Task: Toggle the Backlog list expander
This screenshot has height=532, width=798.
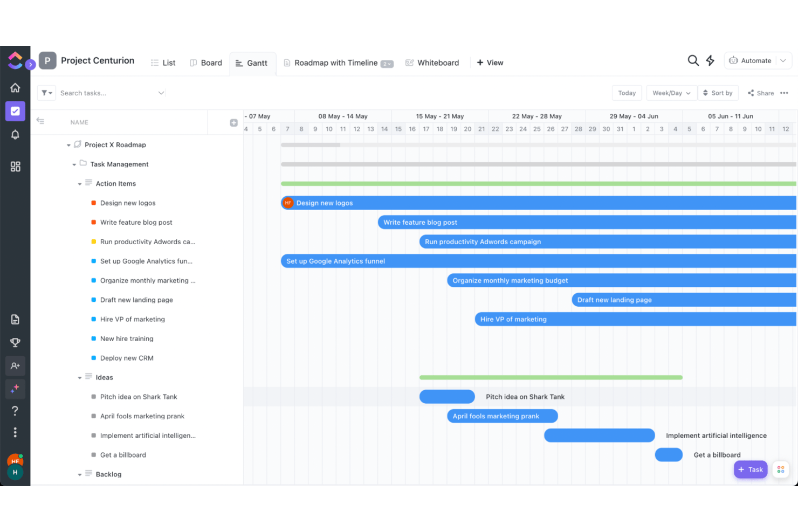Action: click(x=79, y=475)
